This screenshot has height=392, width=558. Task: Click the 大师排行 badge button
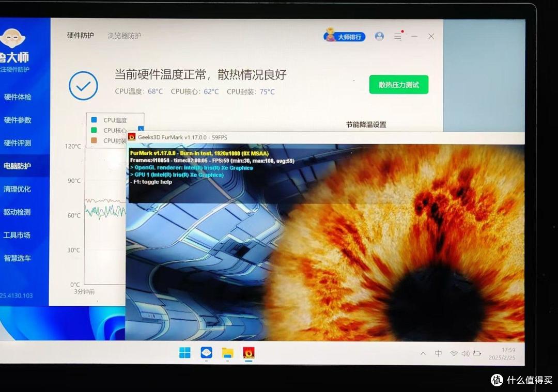[345, 36]
